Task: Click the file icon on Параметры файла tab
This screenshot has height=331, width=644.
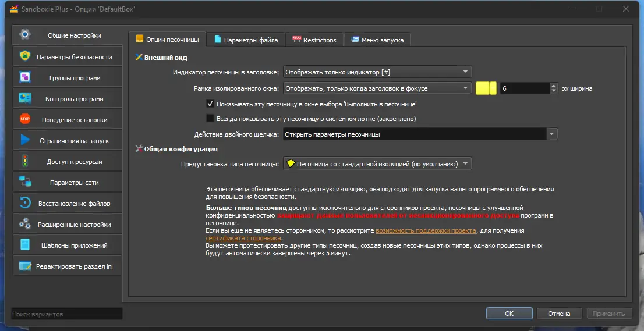Action: tap(218, 39)
